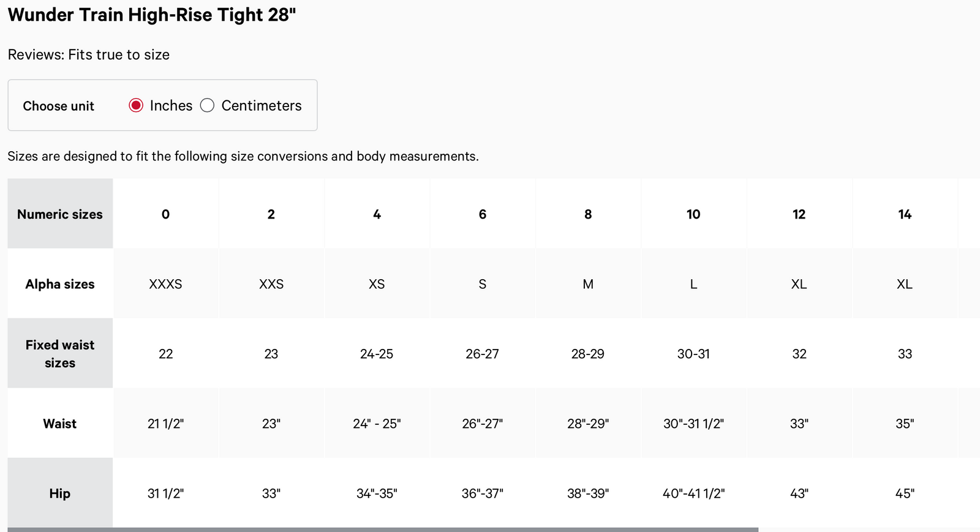Select the numeric size 6 column header
980x532 pixels.
click(x=482, y=214)
